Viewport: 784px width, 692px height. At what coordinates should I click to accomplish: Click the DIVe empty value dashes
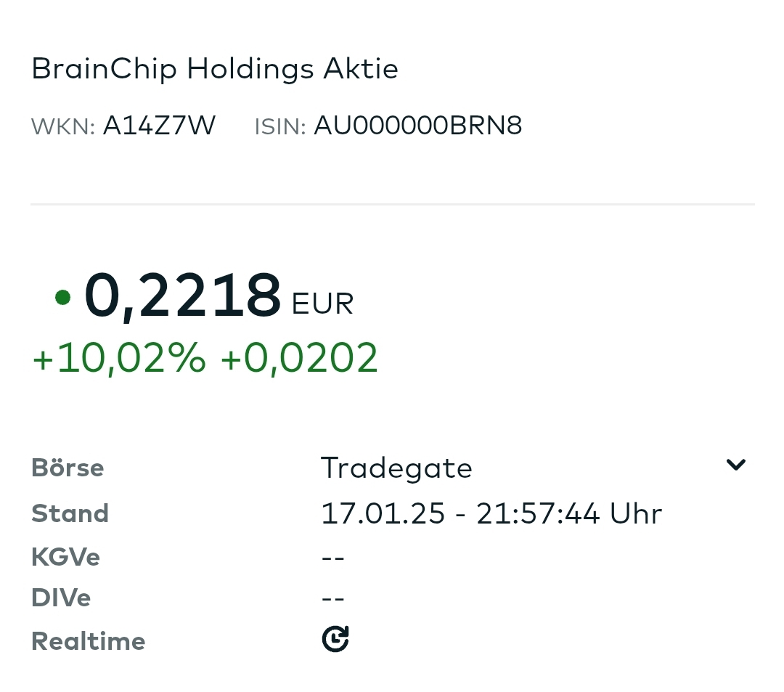(x=333, y=598)
